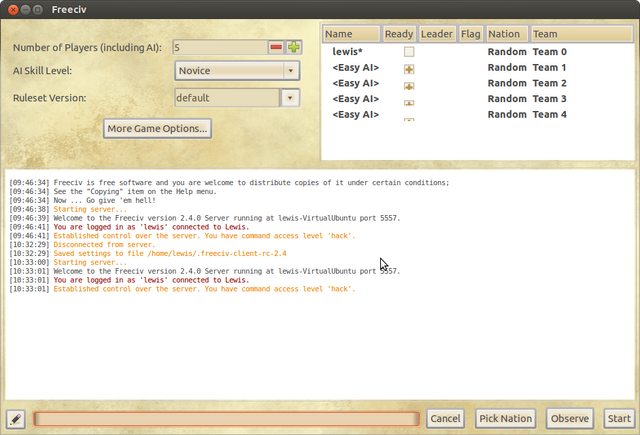Open the AI Skill Level dropdown

(237, 71)
